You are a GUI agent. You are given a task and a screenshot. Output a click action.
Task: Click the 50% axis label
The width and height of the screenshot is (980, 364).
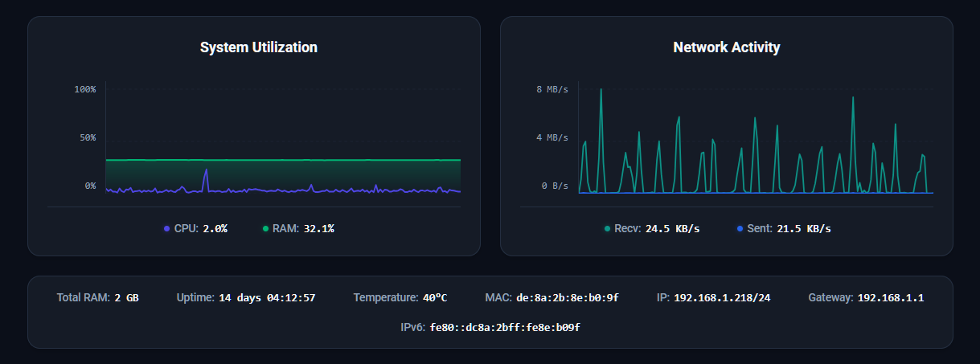point(88,137)
